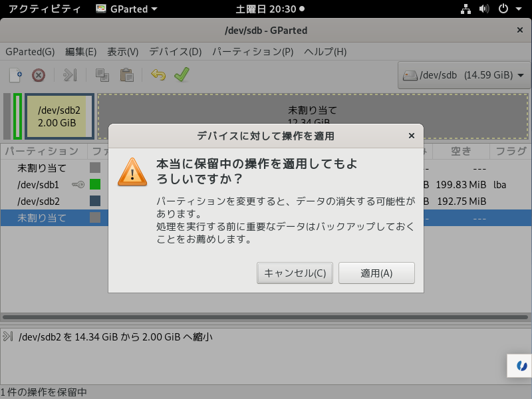Image resolution: width=532 pixels, height=399 pixels.
Task: Click the green apply all operations checkmark
Action: 182,74
